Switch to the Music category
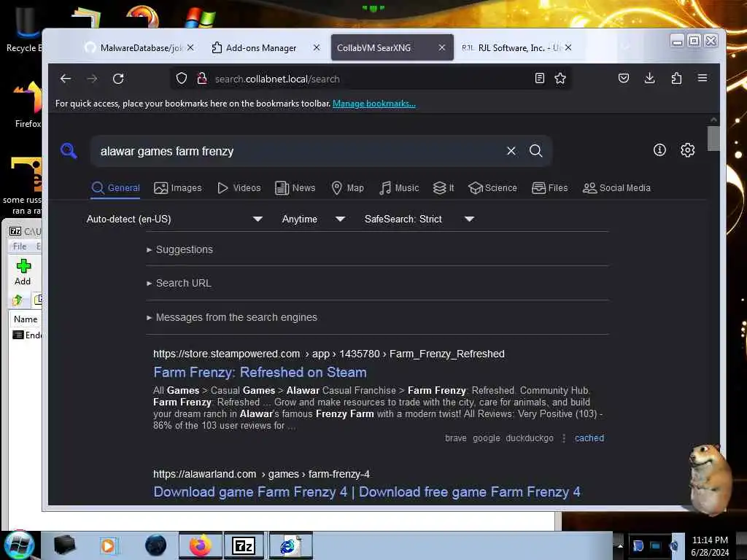 tap(399, 188)
